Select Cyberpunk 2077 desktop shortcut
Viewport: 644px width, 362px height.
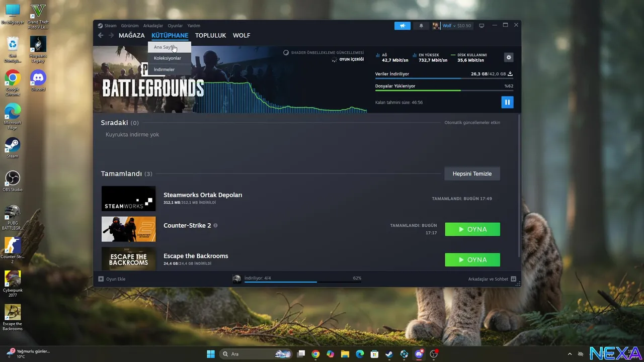(12, 284)
